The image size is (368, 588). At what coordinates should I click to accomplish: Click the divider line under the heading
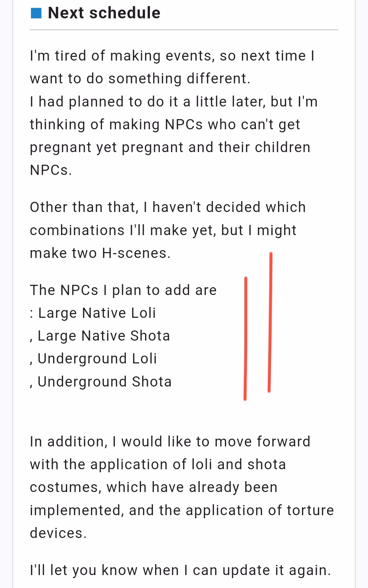pyautogui.click(x=184, y=30)
